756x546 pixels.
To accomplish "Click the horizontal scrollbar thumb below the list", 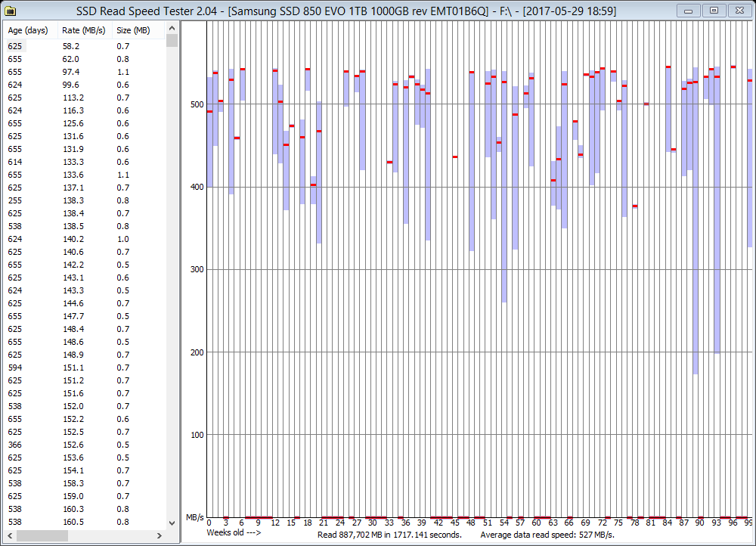I will [x=36, y=535].
